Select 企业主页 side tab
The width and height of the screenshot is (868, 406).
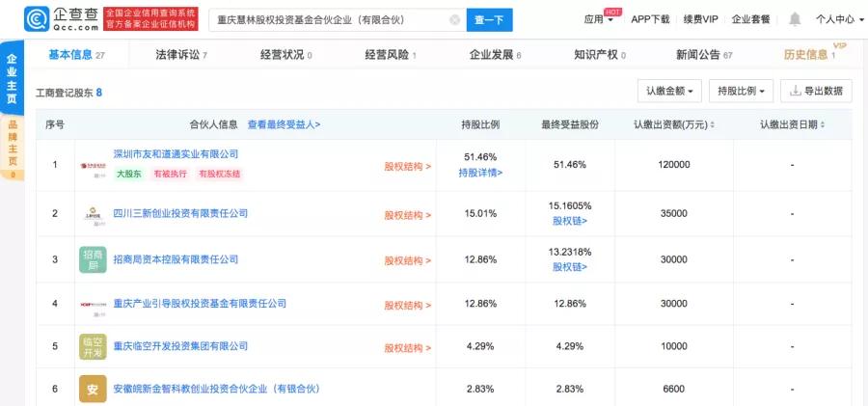(12, 77)
